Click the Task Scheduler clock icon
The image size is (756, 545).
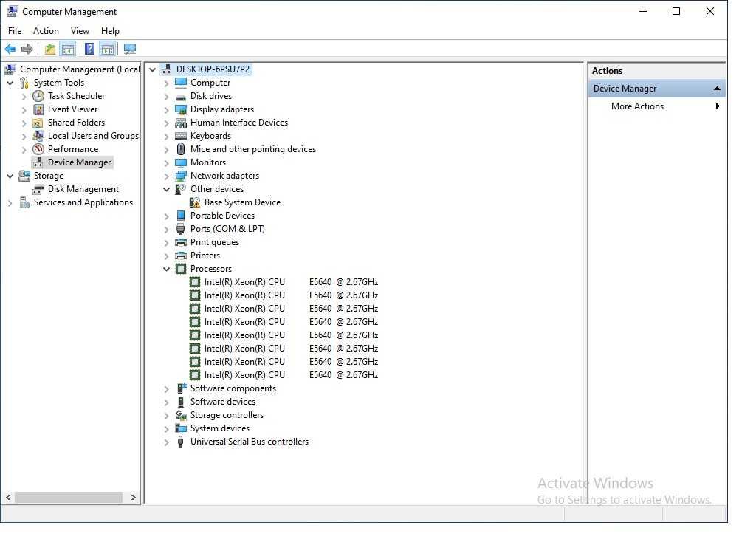coord(38,96)
